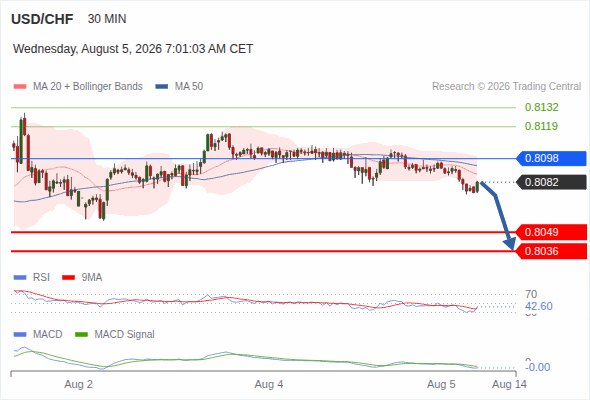Click the Wednesday, August 5, 2026 timestamp
Screen dimensions: 590x400
point(133,49)
